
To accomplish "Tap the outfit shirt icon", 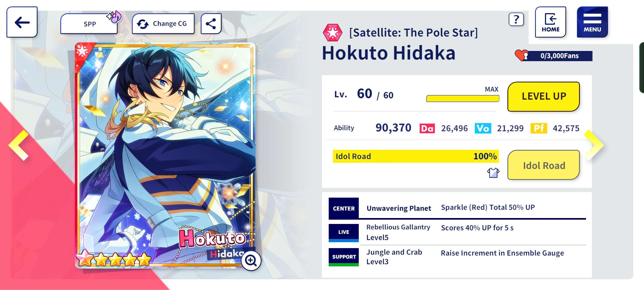I will (x=493, y=173).
